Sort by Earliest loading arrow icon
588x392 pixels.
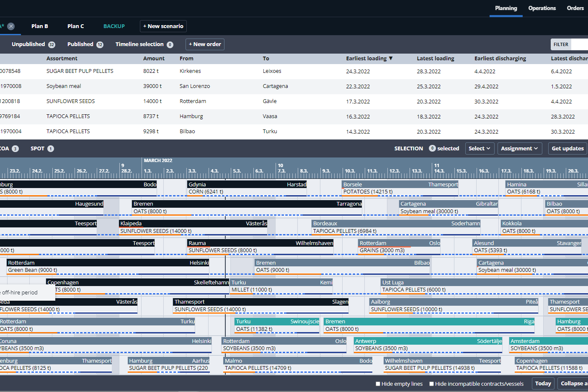click(391, 59)
